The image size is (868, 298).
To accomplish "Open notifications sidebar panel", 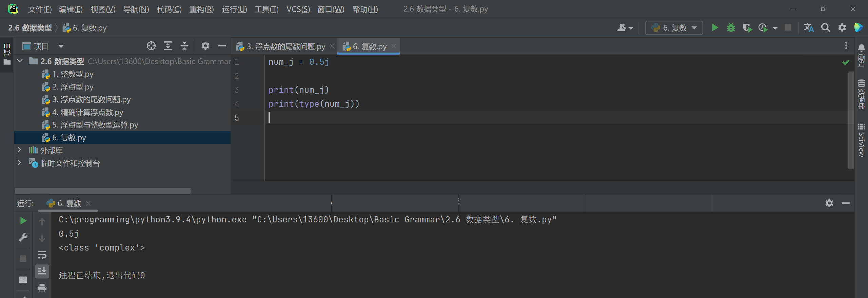I will click(862, 56).
